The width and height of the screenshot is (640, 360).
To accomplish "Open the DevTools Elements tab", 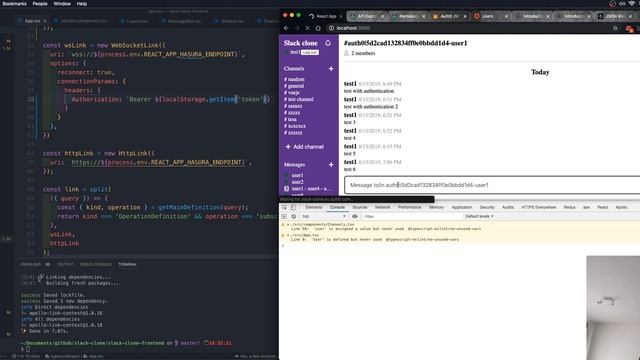I will pos(314,207).
